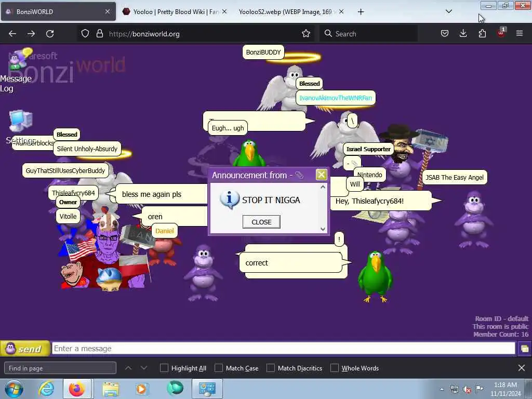Open the Settings computer icon in BonziWORLD
The image size is (532, 399).
[x=21, y=121]
